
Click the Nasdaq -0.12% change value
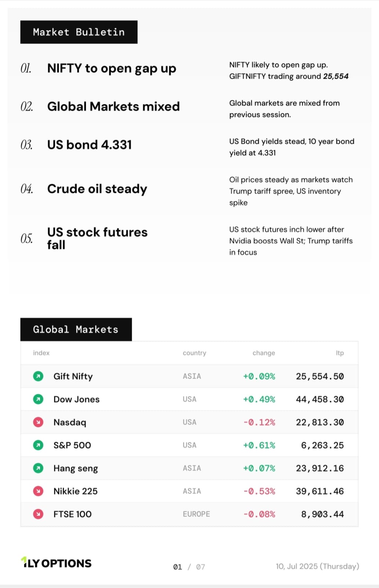(259, 422)
